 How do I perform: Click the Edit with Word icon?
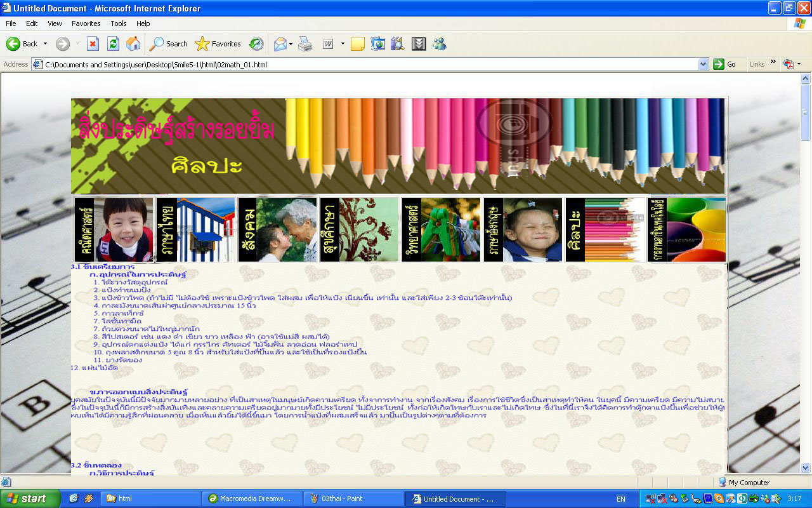pyautogui.click(x=329, y=44)
